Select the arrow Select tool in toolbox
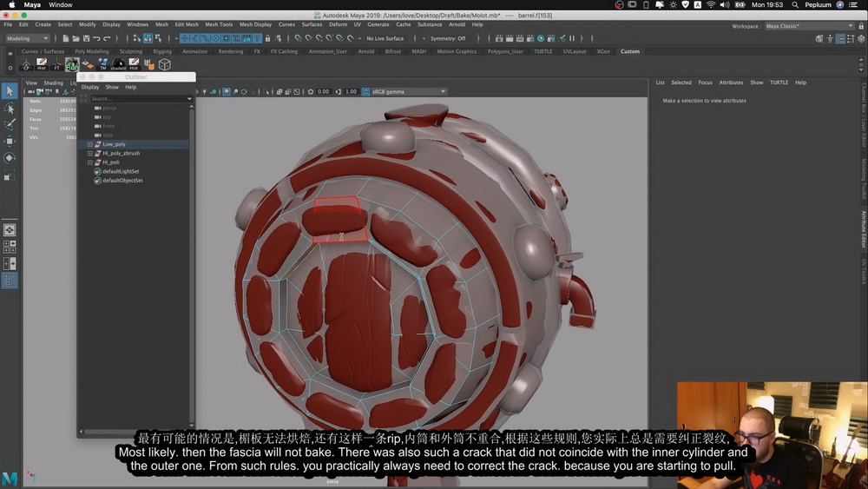The width and height of the screenshot is (868, 489). pos(10,91)
